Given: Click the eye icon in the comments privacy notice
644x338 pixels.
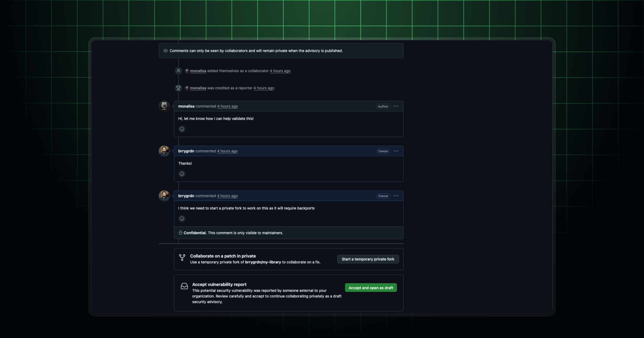Looking at the screenshot, I should [166, 51].
